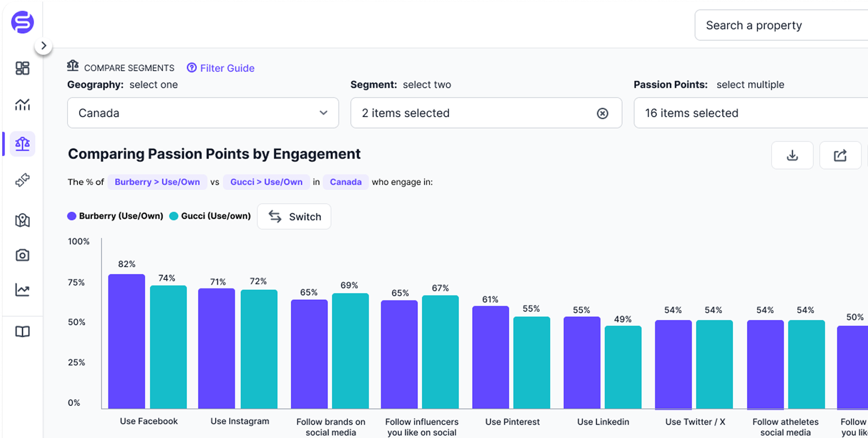
Task: Click the Use Instagram axis label
Action: tap(240, 421)
